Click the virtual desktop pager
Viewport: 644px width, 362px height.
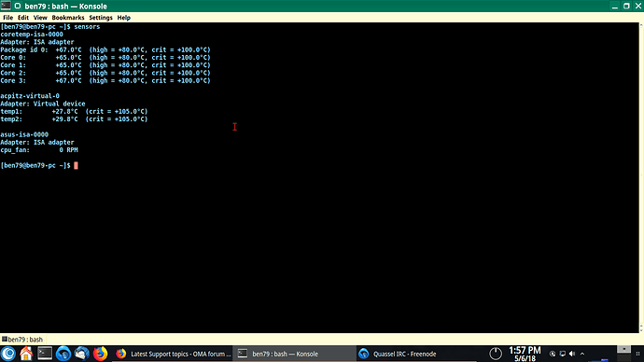tap(623, 354)
